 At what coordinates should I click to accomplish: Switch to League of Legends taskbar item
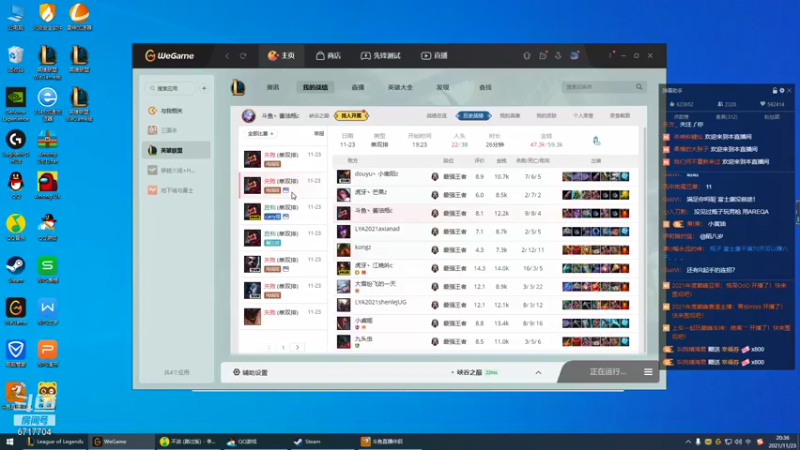click(x=55, y=441)
